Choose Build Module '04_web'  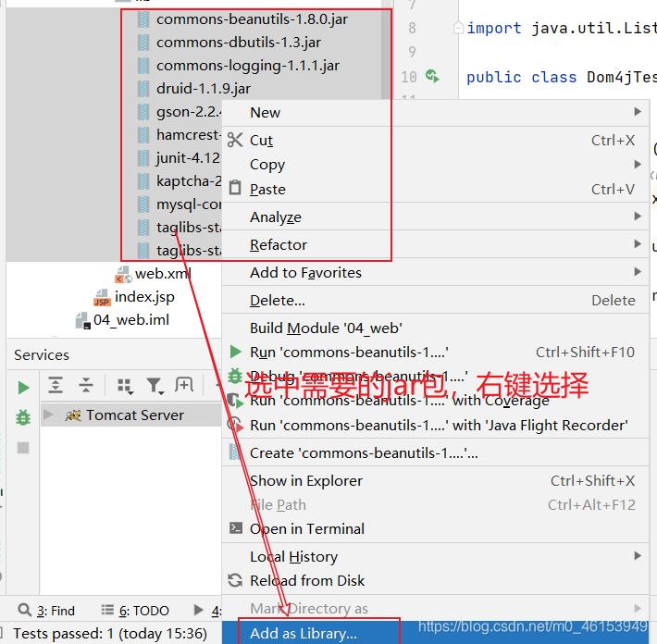[435, 328]
